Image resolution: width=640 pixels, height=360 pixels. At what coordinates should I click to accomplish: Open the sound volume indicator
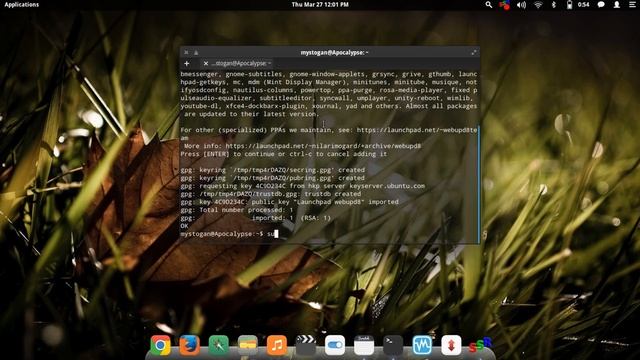pyautogui.click(x=521, y=4)
